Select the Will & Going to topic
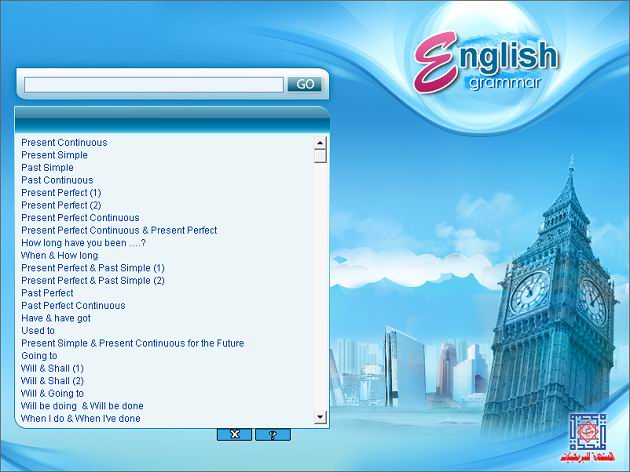This screenshot has height=472, width=630. [x=52, y=393]
